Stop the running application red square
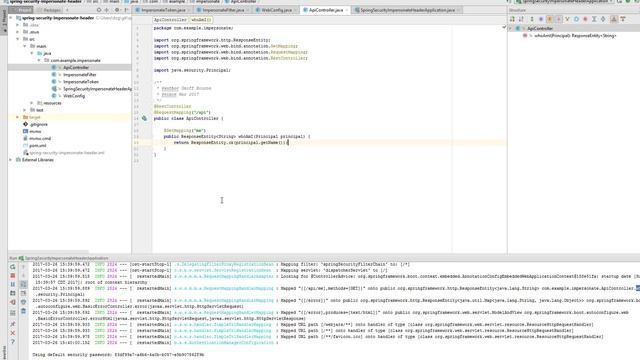640x360 pixels. [13, 276]
